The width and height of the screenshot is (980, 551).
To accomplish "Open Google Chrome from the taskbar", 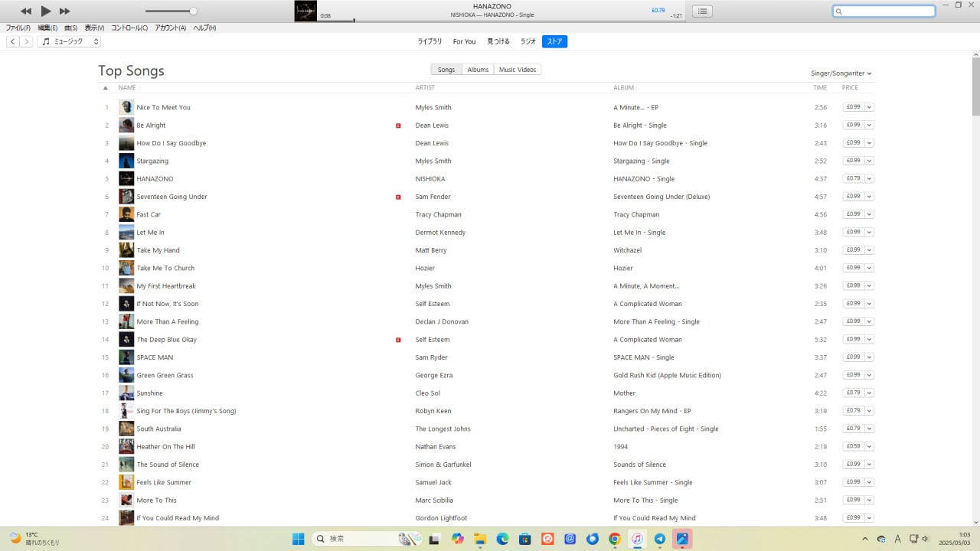I will pos(614,539).
